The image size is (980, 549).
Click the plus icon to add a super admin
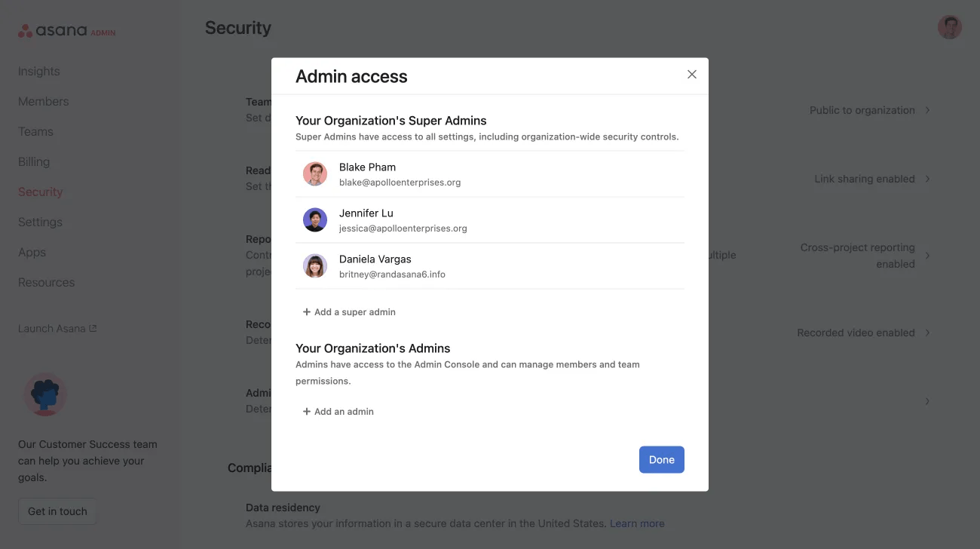click(x=306, y=311)
